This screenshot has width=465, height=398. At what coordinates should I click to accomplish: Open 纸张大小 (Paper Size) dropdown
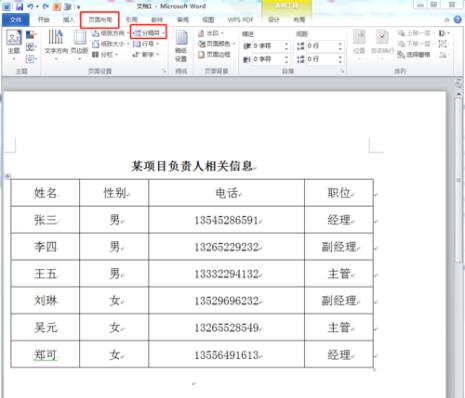pyautogui.click(x=110, y=44)
